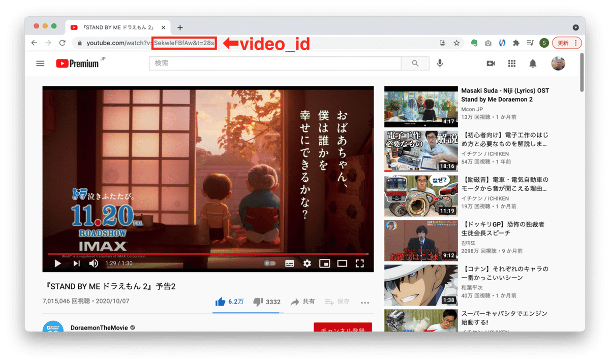
Task: Open a new browser tab with plus
Action: coord(180,27)
